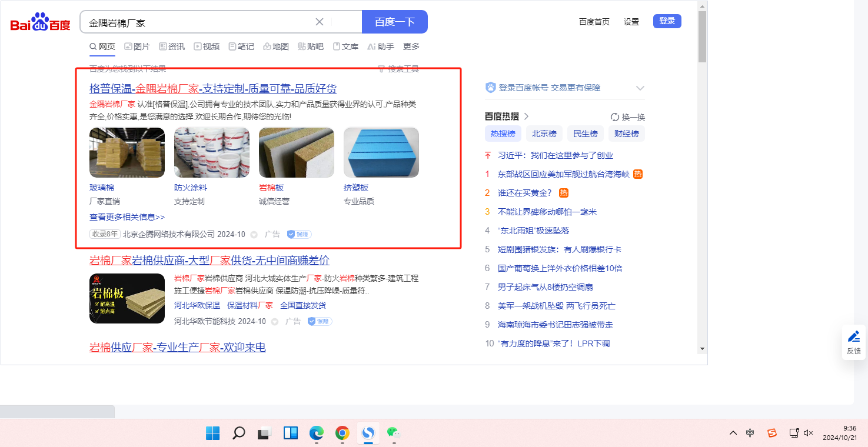Click the Baidu logo

(40, 22)
